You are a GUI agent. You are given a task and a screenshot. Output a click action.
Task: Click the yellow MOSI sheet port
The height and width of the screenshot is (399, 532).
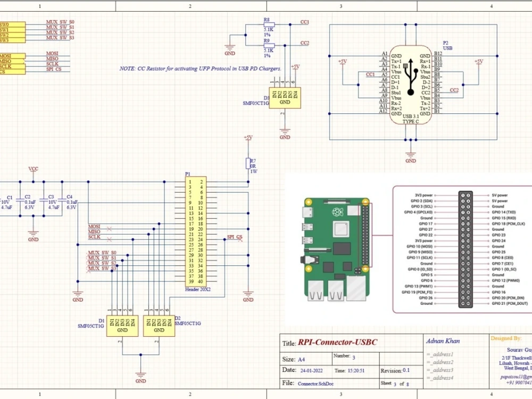(x=13, y=56)
